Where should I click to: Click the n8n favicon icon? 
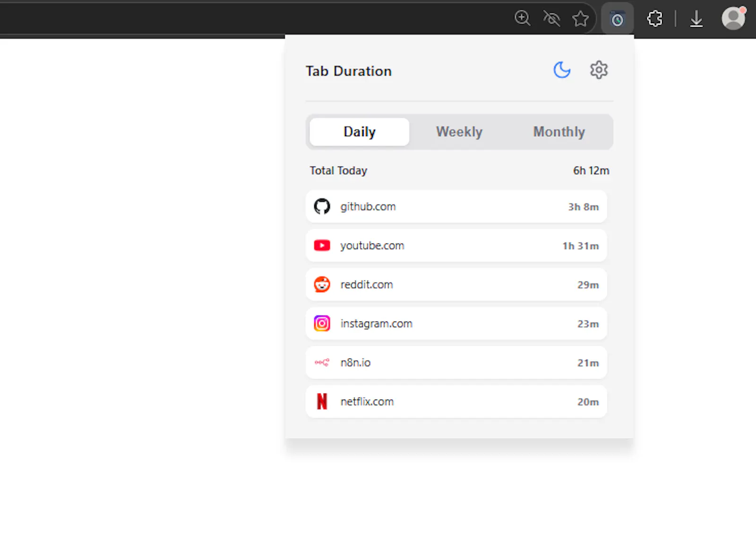tap(322, 363)
